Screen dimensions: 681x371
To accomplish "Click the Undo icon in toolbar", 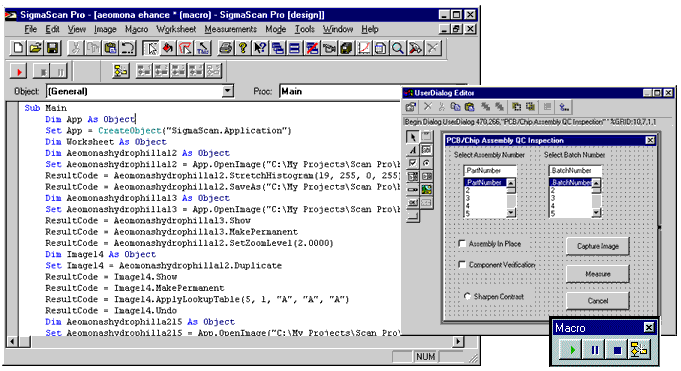I will tap(127, 48).
